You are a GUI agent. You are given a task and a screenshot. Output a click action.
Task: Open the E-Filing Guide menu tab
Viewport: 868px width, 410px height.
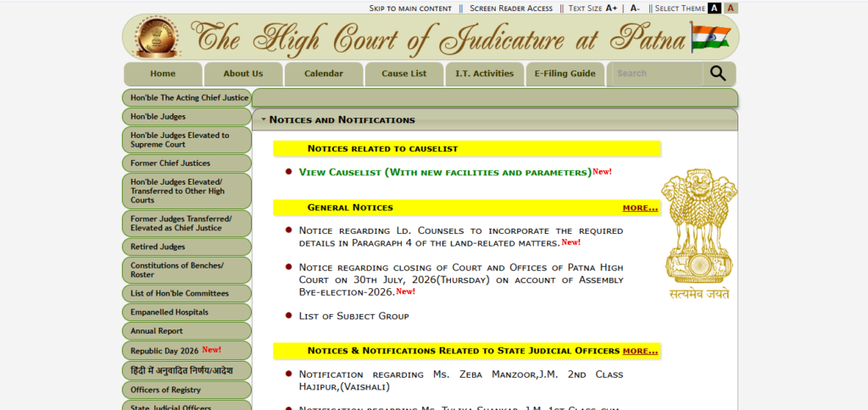click(x=565, y=74)
